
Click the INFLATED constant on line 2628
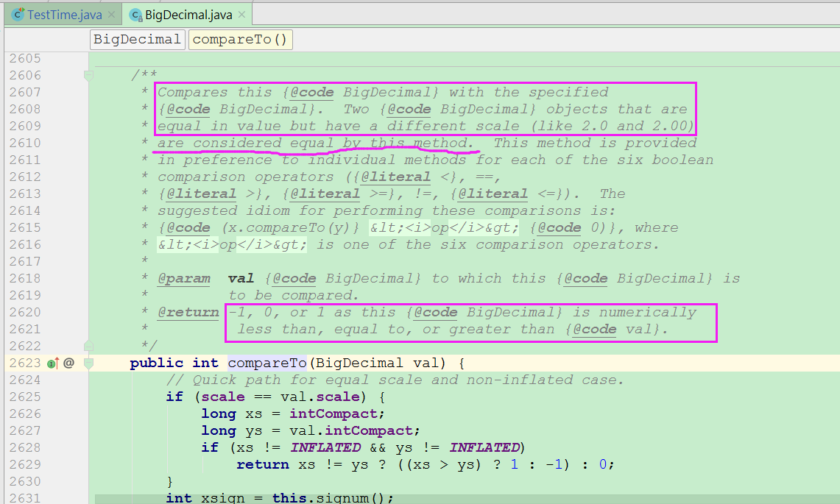(326, 447)
